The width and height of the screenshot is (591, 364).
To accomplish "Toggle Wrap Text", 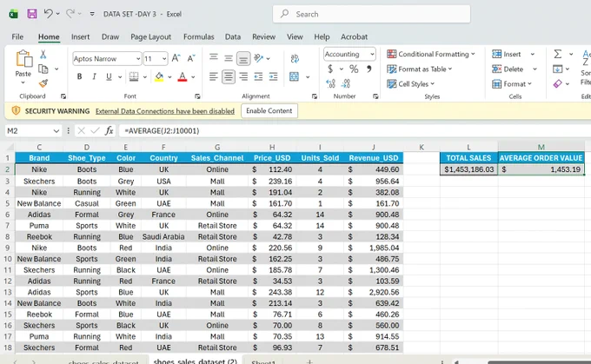I will click(x=295, y=58).
